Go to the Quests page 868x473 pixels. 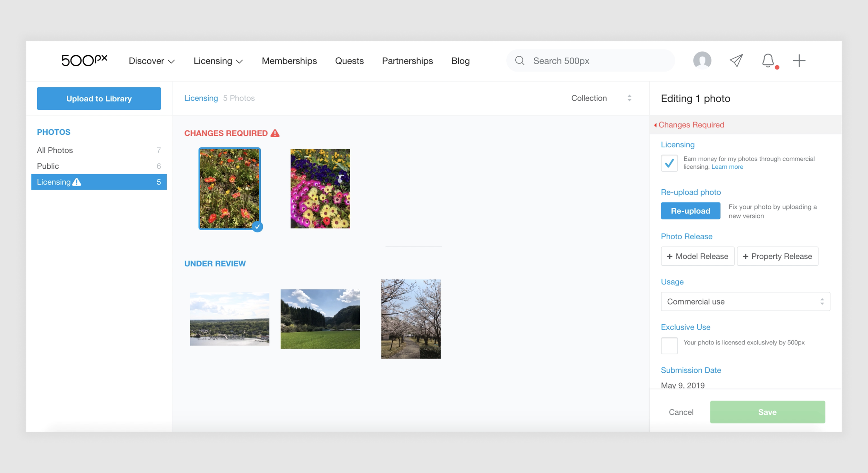[349, 61]
